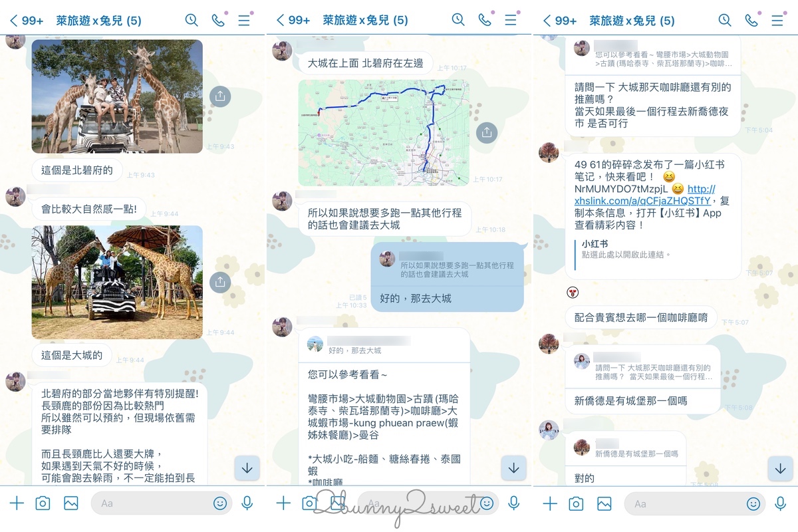Tap the message 這個是大城的

click(x=72, y=355)
